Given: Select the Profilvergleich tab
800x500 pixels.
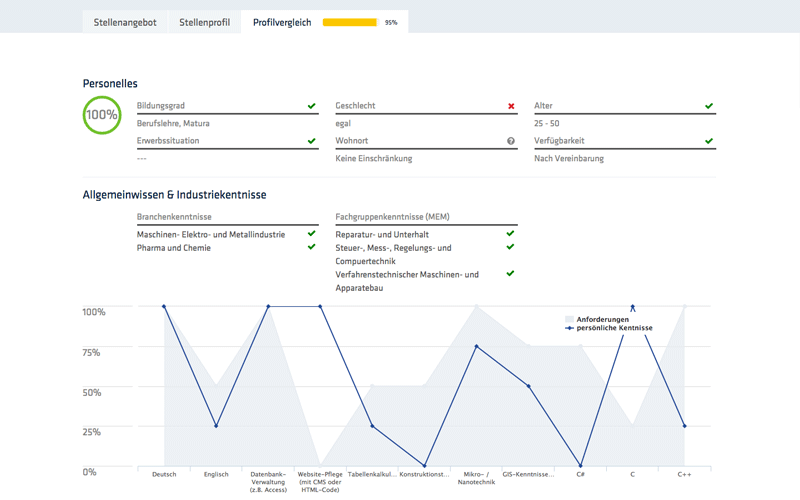Looking at the screenshot, I should click(x=282, y=22).
